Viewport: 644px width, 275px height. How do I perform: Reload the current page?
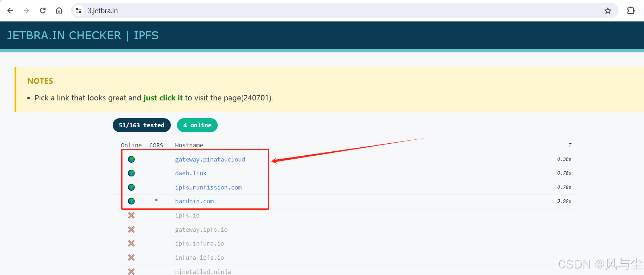[43, 11]
